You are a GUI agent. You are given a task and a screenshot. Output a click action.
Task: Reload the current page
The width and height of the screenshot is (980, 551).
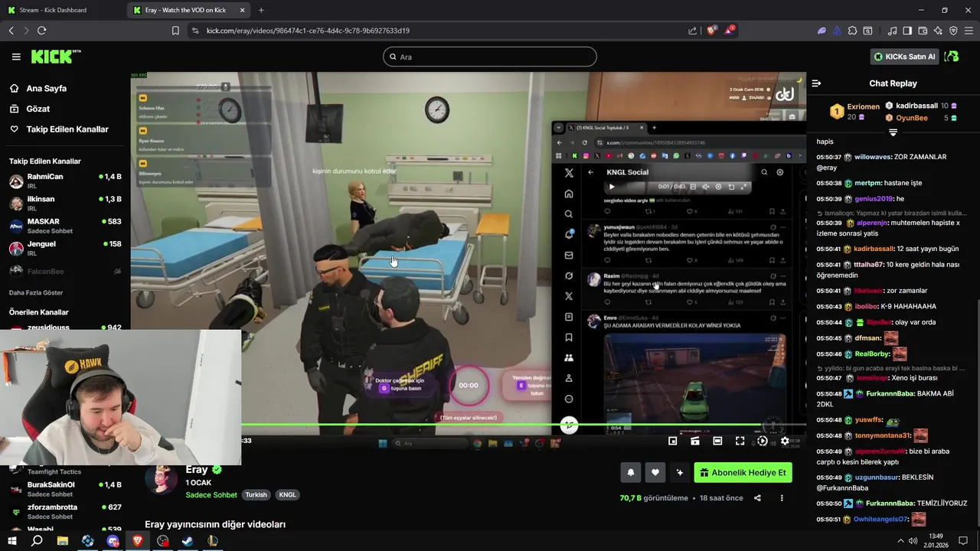point(41,31)
